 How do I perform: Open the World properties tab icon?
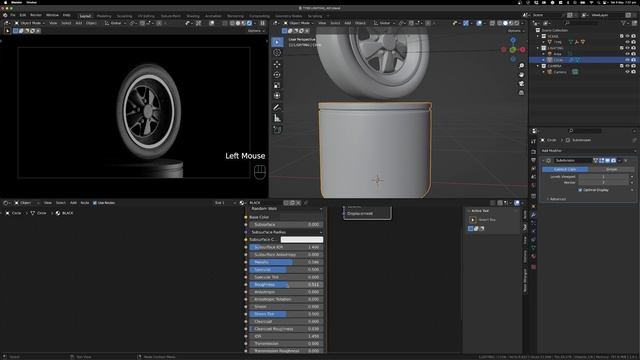pyautogui.click(x=533, y=185)
